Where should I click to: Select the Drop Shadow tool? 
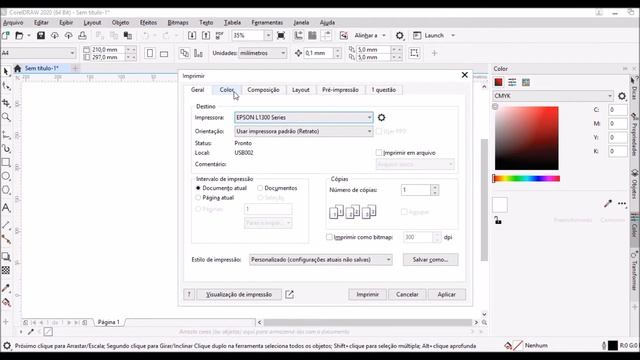click(6, 256)
